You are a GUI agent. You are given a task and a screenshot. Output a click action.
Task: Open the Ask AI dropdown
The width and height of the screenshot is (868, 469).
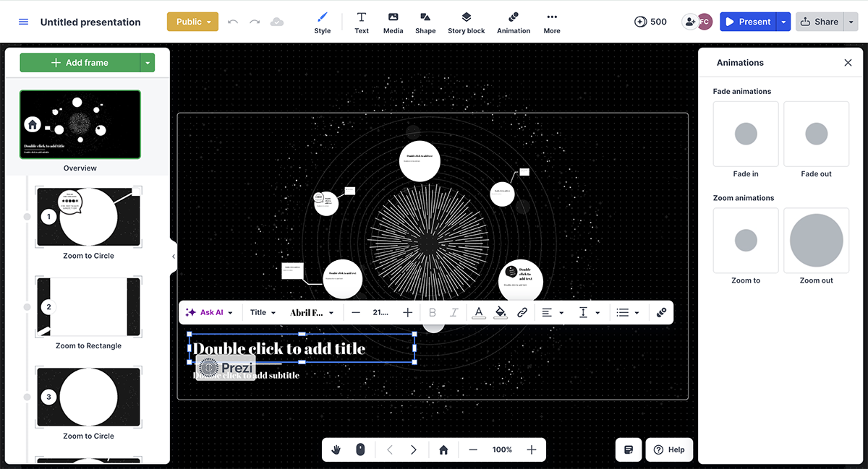(209, 313)
